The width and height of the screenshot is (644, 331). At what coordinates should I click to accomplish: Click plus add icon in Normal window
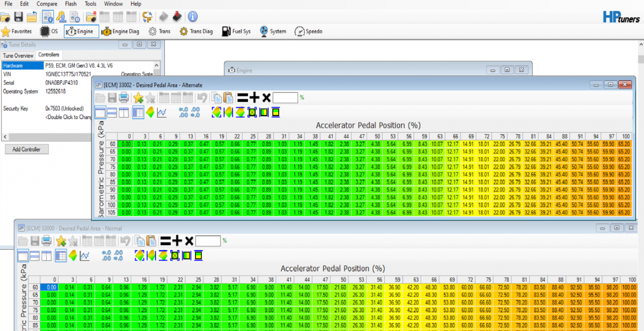177,241
